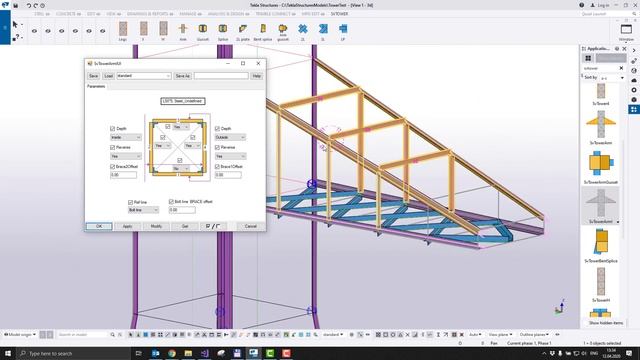Screen dimensions: 640x360
Task: Select the Gusset connection icon
Action: (202, 29)
